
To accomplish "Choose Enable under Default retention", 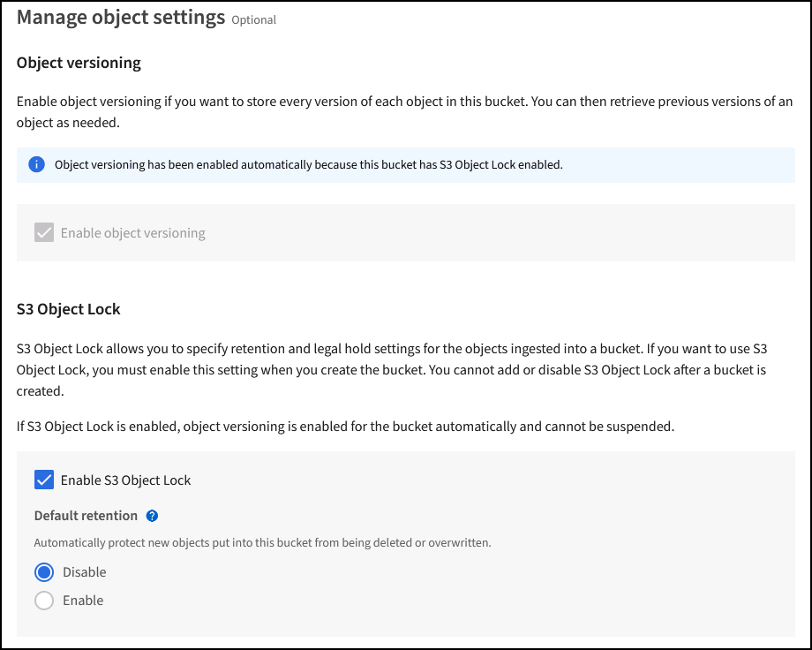I will (x=83, y=600).
